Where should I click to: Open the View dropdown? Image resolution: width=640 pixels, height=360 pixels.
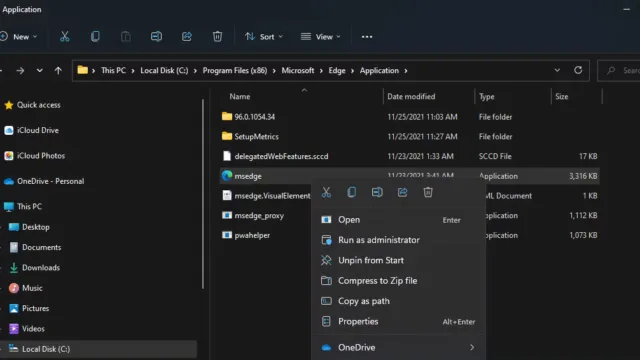[321, 37]
